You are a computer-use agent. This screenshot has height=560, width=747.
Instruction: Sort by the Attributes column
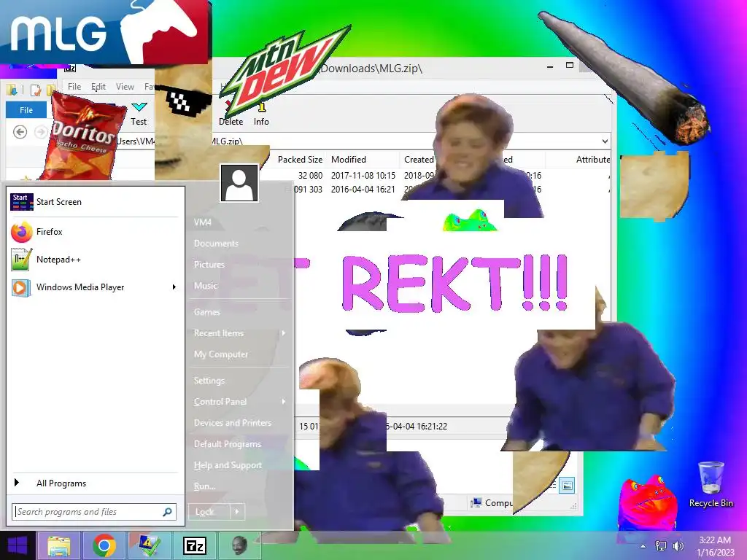pyautogui.click(x=592, y=160)
